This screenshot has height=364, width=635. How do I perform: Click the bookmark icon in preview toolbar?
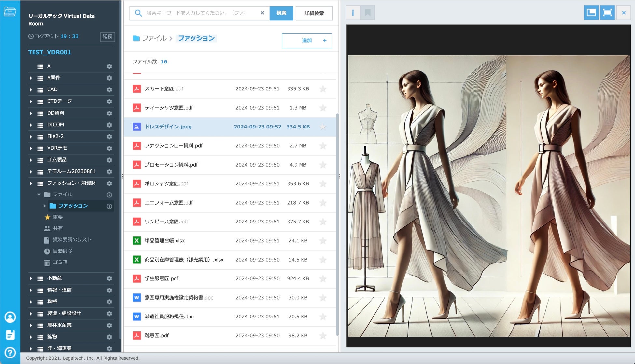[368, 13]
